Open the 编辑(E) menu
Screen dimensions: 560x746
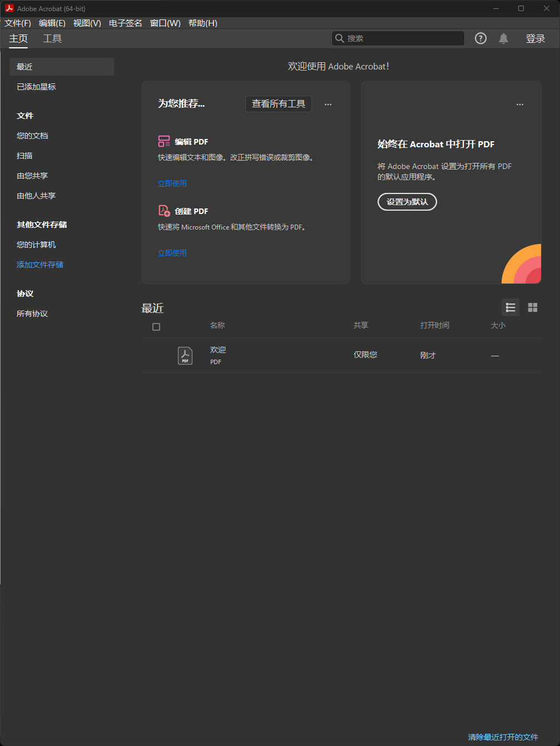click(52, 23)
